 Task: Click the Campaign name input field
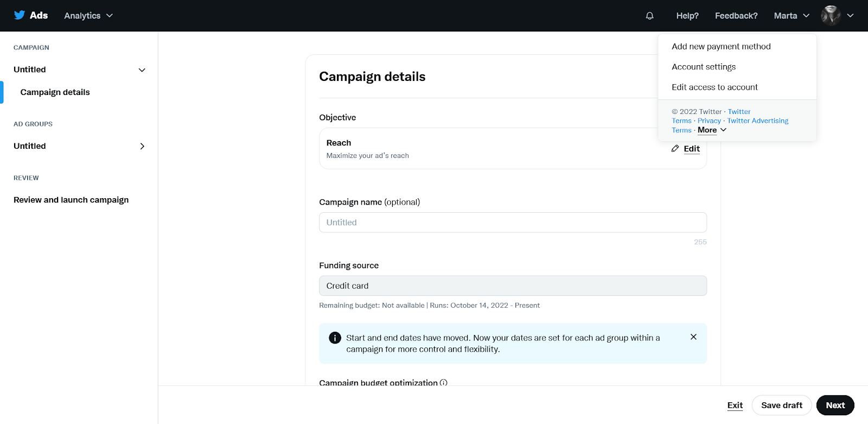point(513,223)
